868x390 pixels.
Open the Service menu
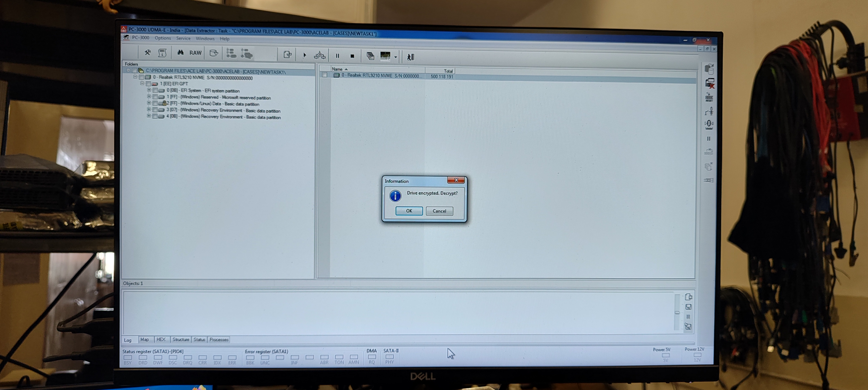(x=183, y=38)
